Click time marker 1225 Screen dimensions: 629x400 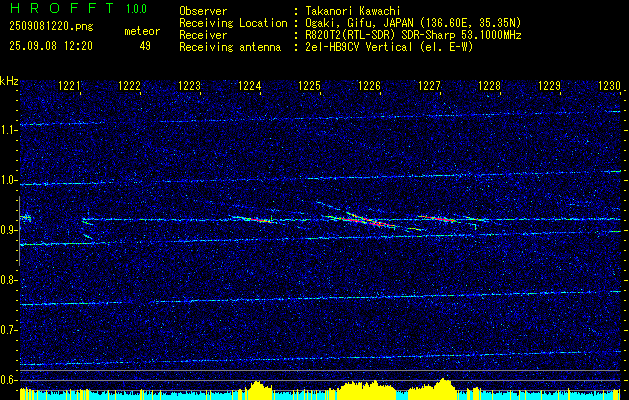click(x=310, y=85)
